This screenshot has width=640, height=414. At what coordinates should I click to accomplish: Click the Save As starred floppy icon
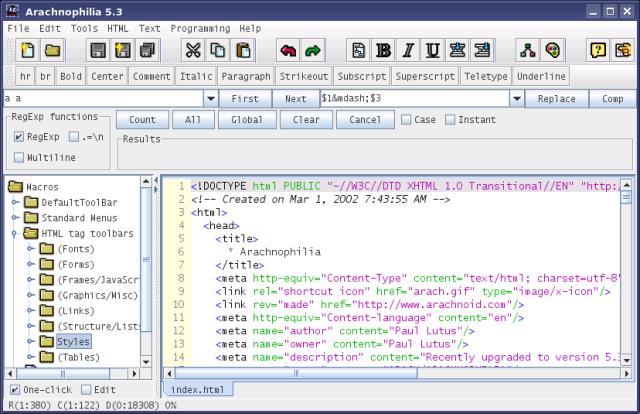point(122,51)
